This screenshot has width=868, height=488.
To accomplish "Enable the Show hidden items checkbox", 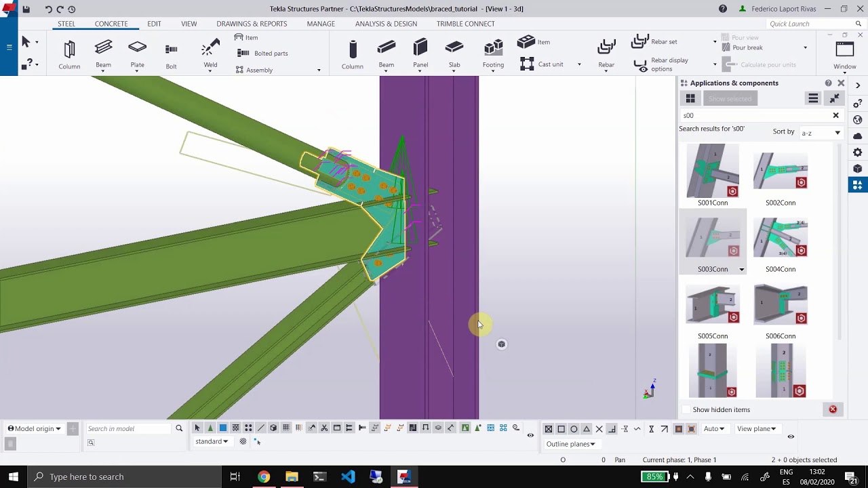I will pos(686,409).
